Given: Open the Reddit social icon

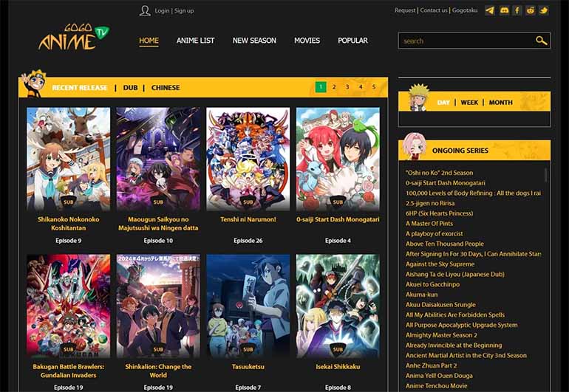Looking at the screenshot, I should pyautogui.click(x=530, y=10).
